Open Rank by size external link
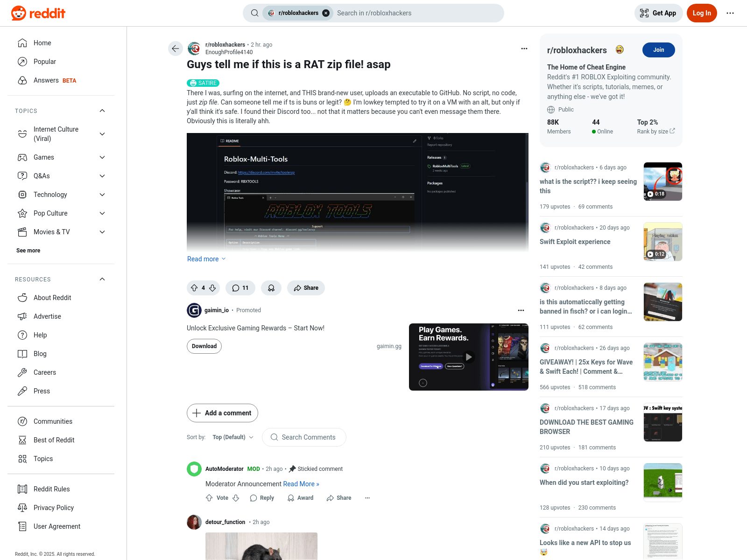 tap(656, 132)
